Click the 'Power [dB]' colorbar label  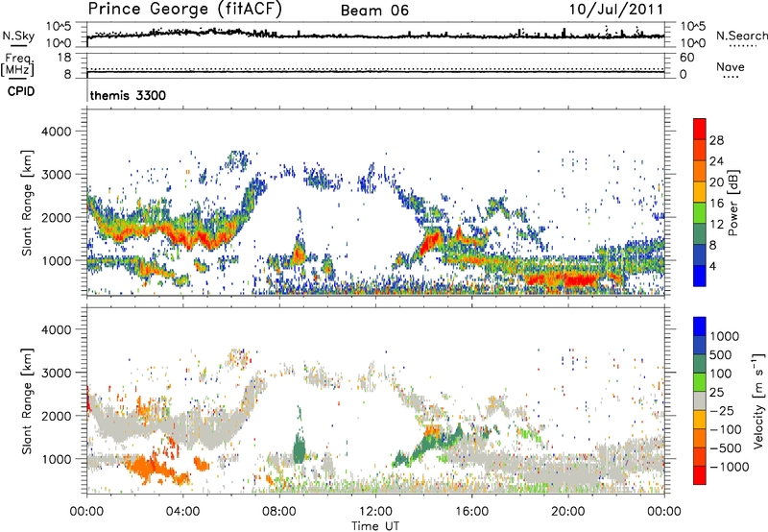pyautogui.click(x=732, y=203)
